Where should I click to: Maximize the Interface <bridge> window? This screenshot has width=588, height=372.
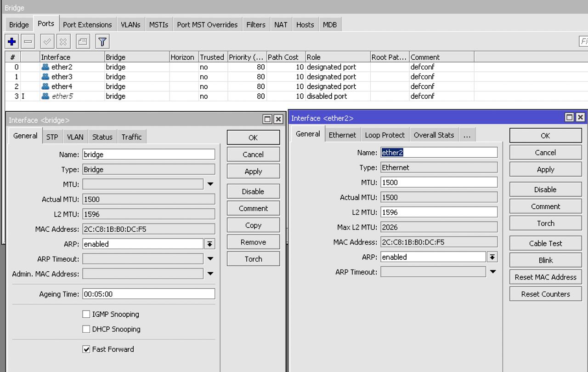267,119
